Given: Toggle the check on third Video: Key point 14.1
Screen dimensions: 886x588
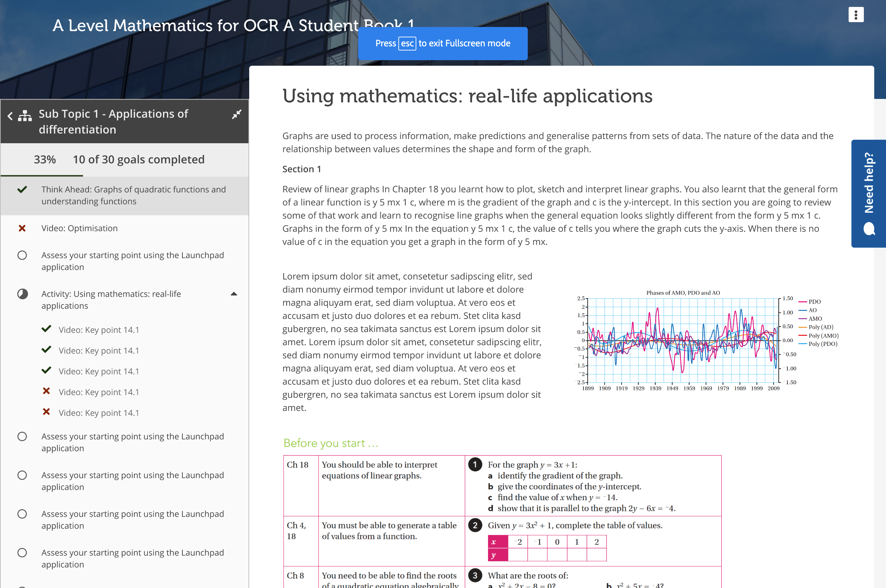Looking at the screenshot, I should [x=46, y=370].
